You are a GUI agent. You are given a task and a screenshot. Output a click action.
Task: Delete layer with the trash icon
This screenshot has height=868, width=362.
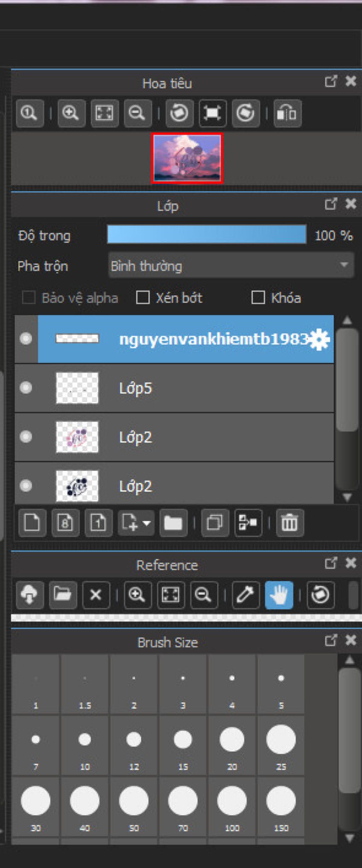tap(290, 523)
